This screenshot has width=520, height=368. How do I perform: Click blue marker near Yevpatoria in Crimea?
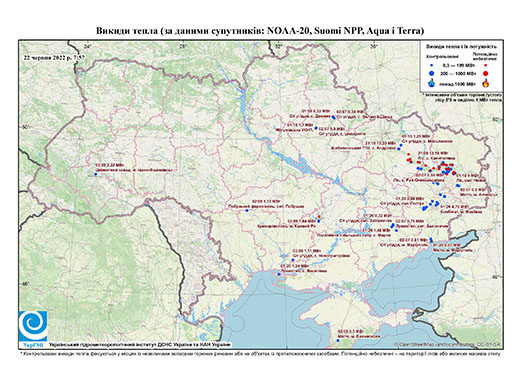pos(338,341)
